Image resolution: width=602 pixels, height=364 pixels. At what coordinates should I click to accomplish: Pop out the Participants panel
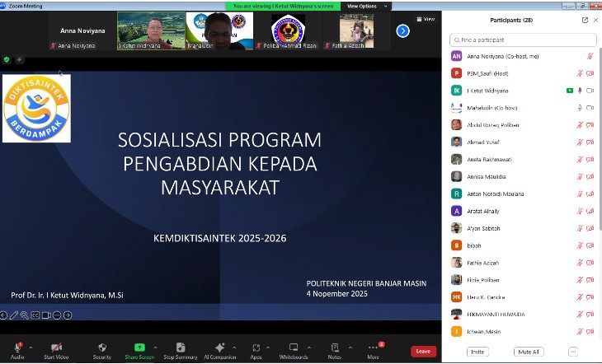click(x=585, y=21)
